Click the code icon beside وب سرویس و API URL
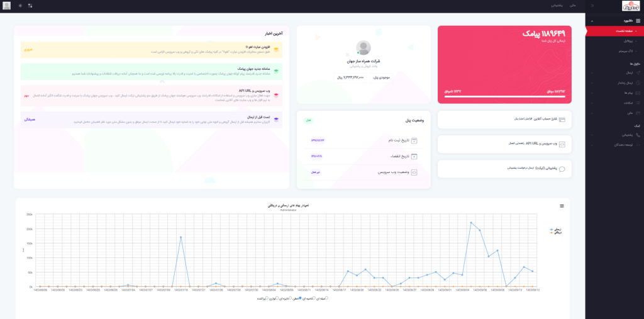 (562, 143)
